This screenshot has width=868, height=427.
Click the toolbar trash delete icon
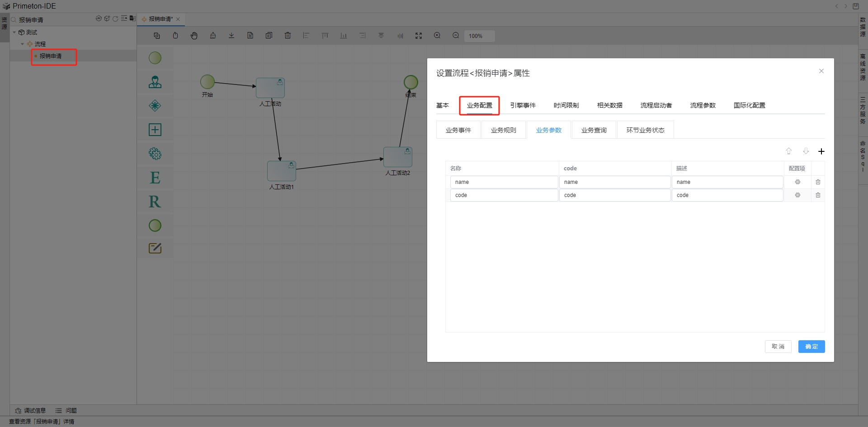tap(288, 36)
